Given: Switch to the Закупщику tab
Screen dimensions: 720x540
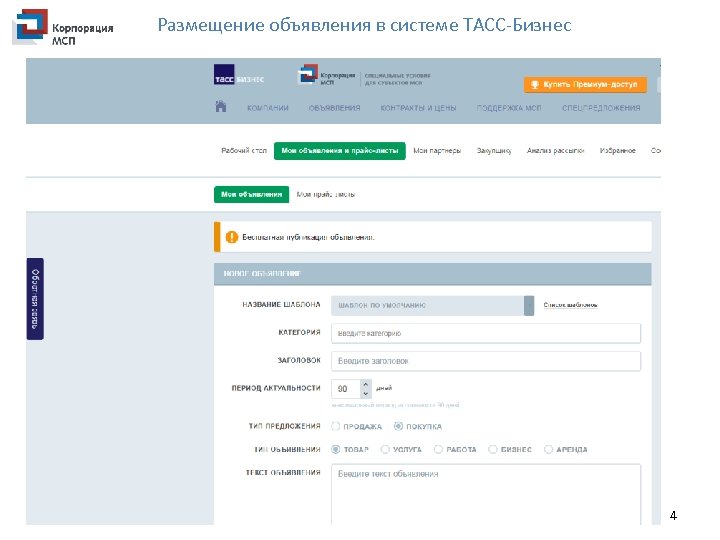Looking at the screenshot, I should (x=494, y=151).
